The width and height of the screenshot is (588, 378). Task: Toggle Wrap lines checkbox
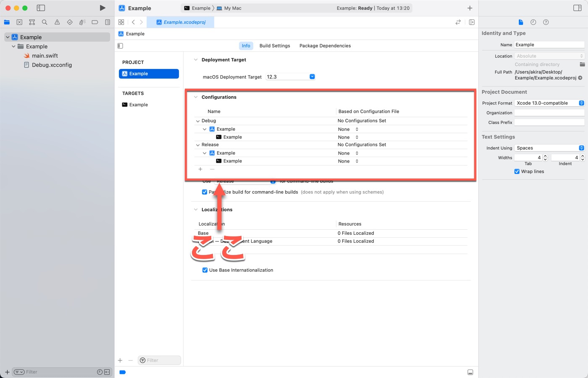coord(517,171)
